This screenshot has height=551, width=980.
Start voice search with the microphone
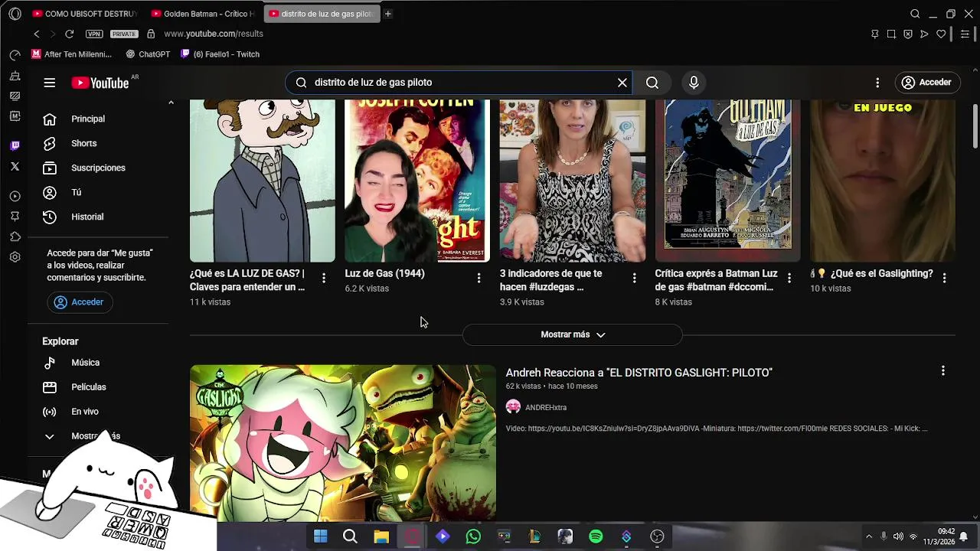(694, 83)
